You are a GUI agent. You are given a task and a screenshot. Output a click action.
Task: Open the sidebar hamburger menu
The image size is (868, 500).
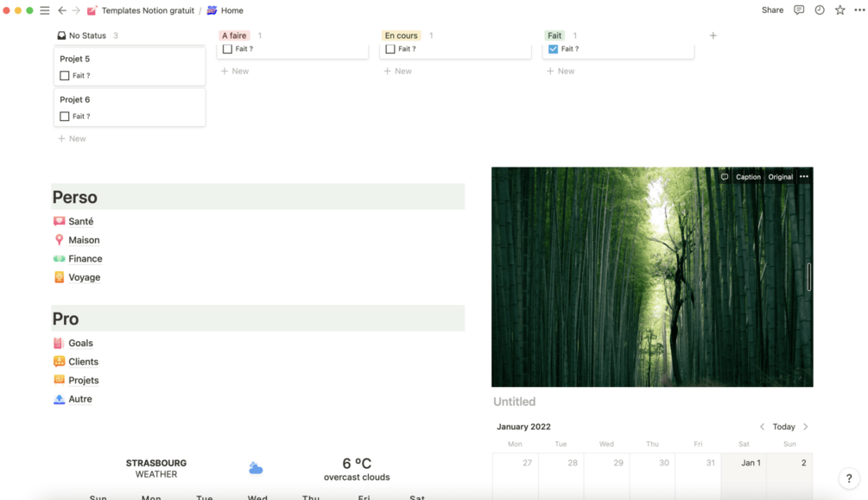[x=45, y=10]
